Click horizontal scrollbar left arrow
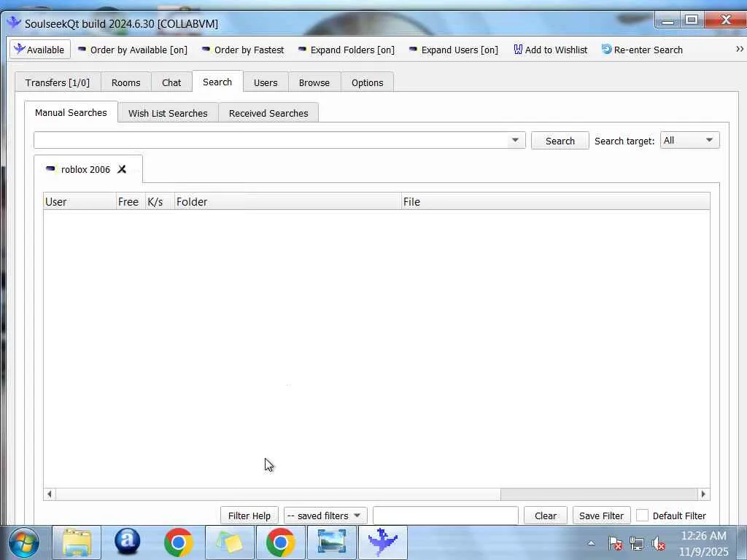The height and width of the screenshot is (560, 747). click(x=50, y=494)
